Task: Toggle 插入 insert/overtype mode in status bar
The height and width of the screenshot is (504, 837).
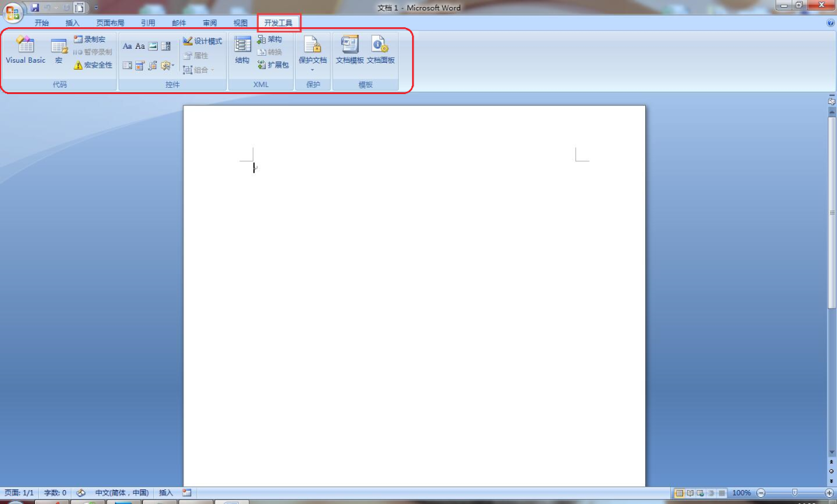Action: point(165,493)
